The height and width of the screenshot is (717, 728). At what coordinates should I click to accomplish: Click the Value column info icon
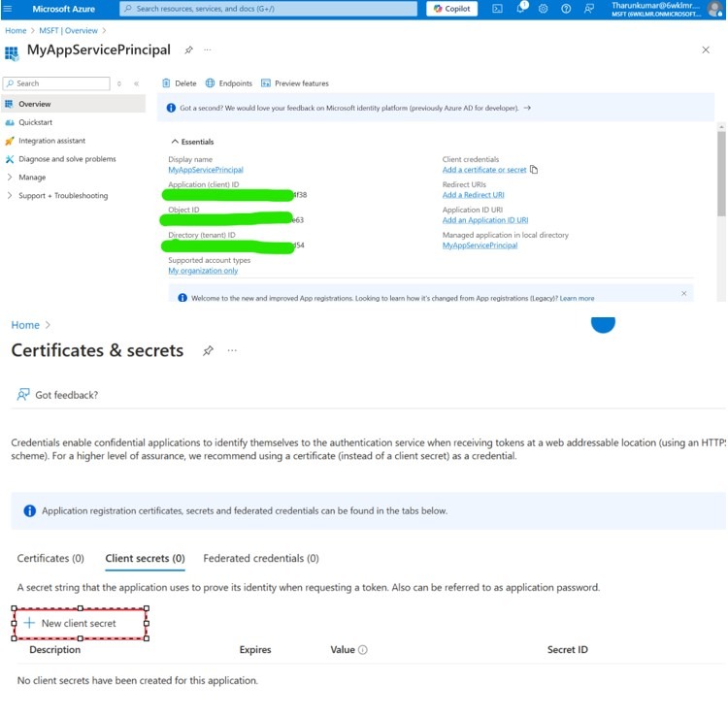pyautogui.click(x=363, y=650)
